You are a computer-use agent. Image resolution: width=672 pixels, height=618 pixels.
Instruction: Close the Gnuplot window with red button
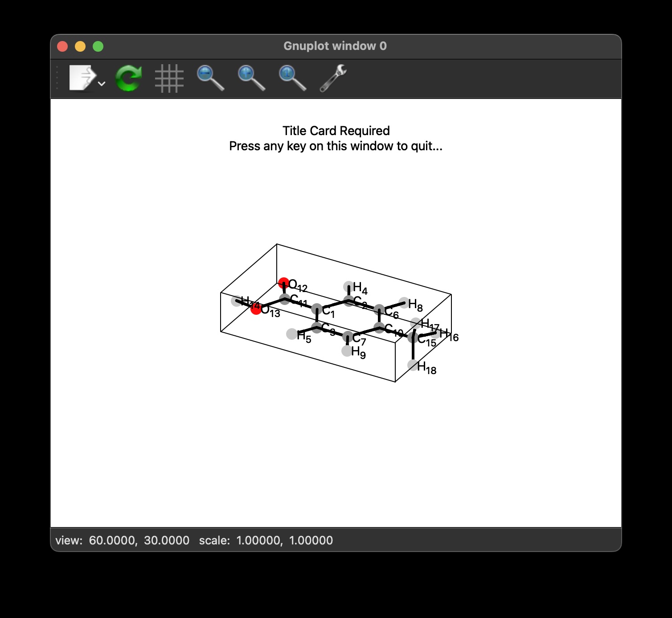62,46
